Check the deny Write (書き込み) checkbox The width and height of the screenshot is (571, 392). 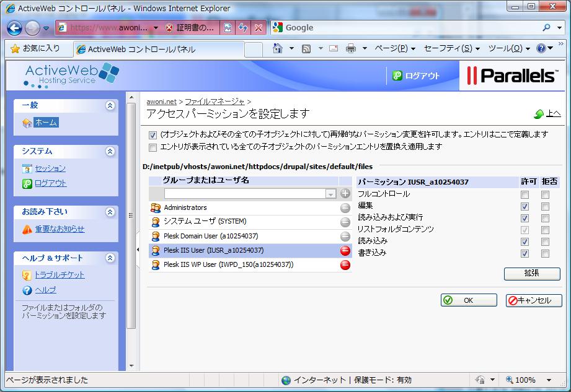545,253
